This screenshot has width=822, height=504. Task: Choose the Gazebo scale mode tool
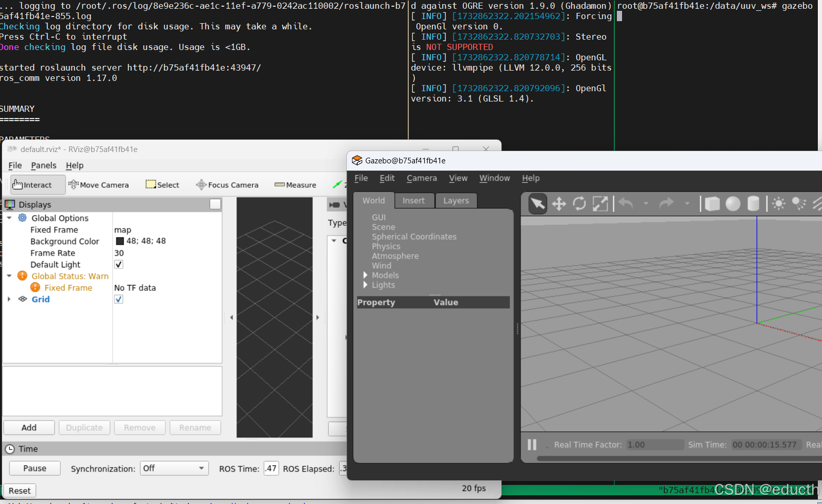tap(600, 204)
